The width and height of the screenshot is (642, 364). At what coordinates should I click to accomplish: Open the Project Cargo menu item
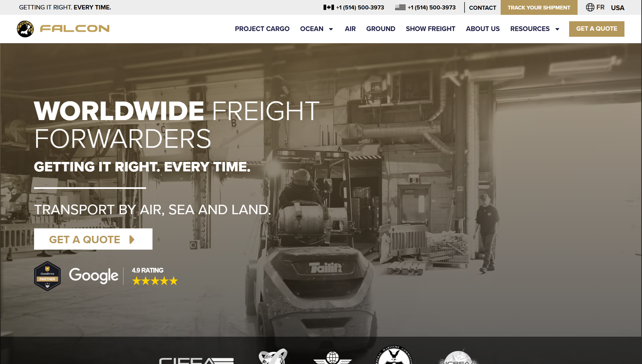(262, 29)
